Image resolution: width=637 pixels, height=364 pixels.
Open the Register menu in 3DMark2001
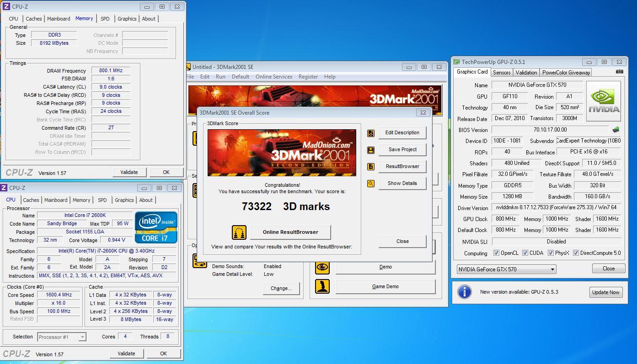[x=308, y=77]
